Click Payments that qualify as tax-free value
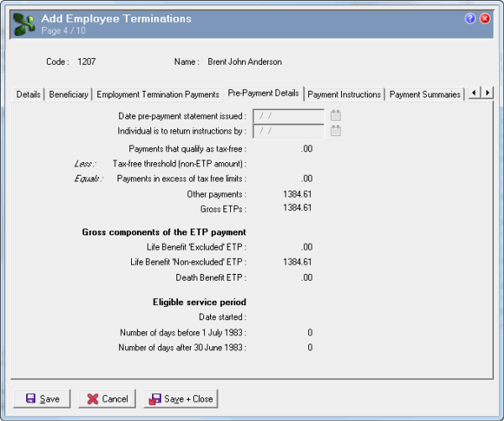Image resolution: width=504 pixels, height=421 pixels. pos(307,149)
